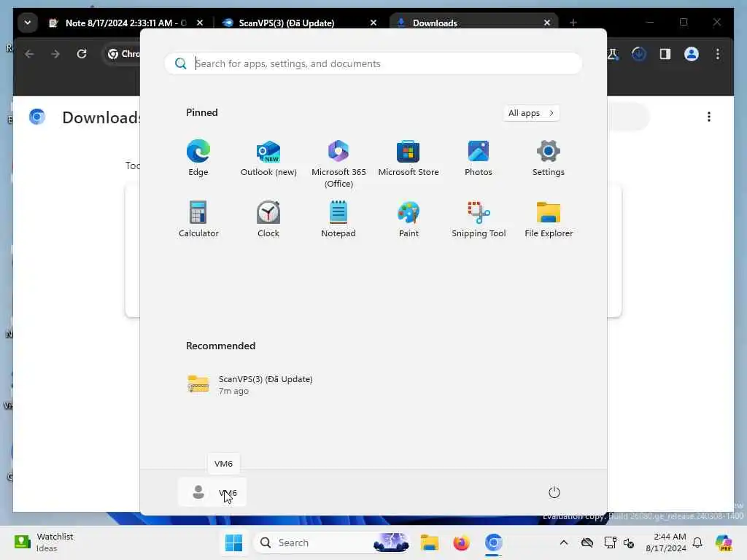Open network status tray icon
This screenshot has height=560, width=747.
(610, 542)
